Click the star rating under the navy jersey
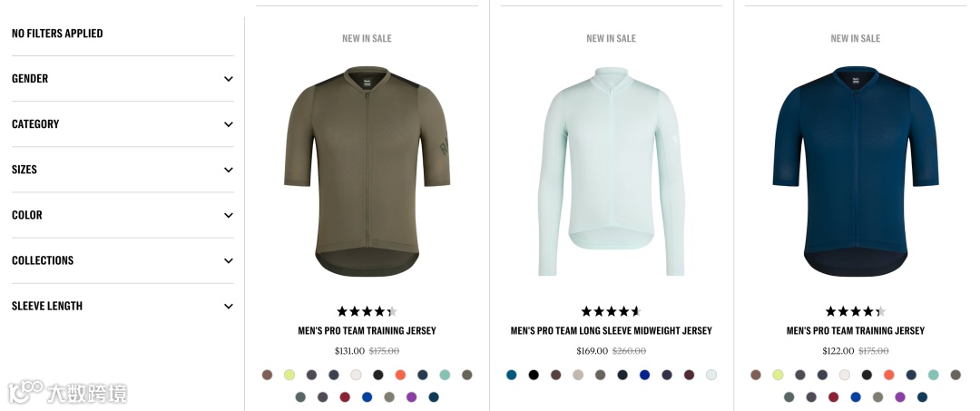Image resolution: width=980 pixels, height=411 pixels. (x=856, y=311)
